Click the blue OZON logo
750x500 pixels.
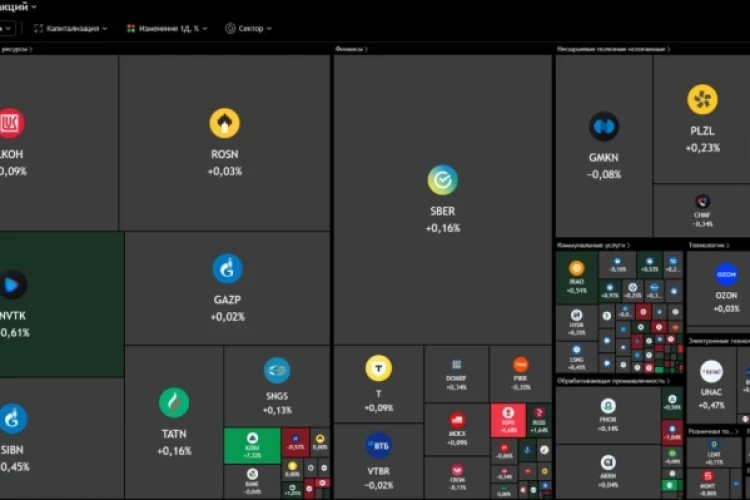point(726,275)
